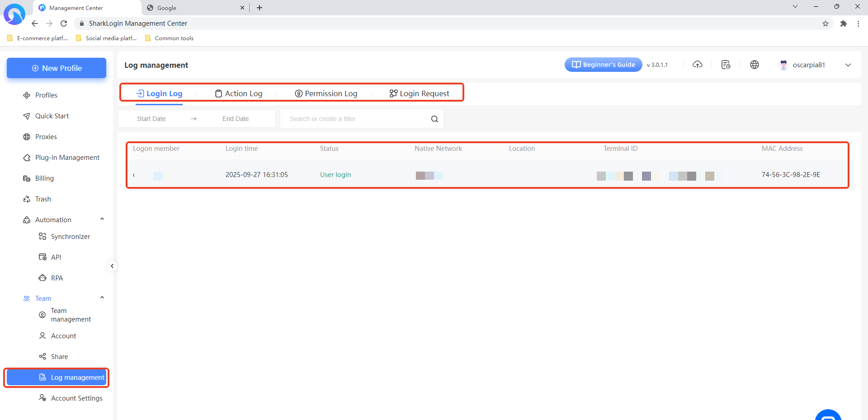Collapse the Automation menu section
The width and height of the screenshot is (868, 420).
[102, 219]
